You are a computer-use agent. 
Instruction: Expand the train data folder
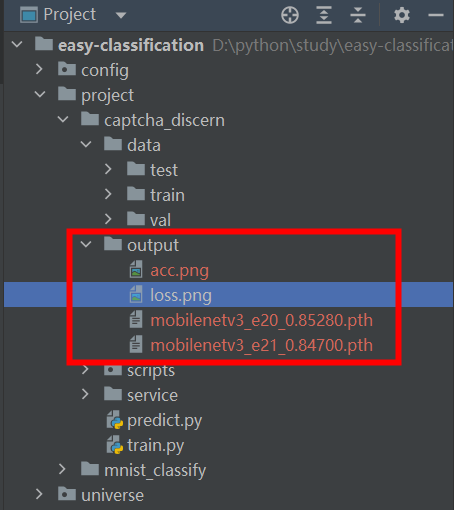[x=108, y=194]
